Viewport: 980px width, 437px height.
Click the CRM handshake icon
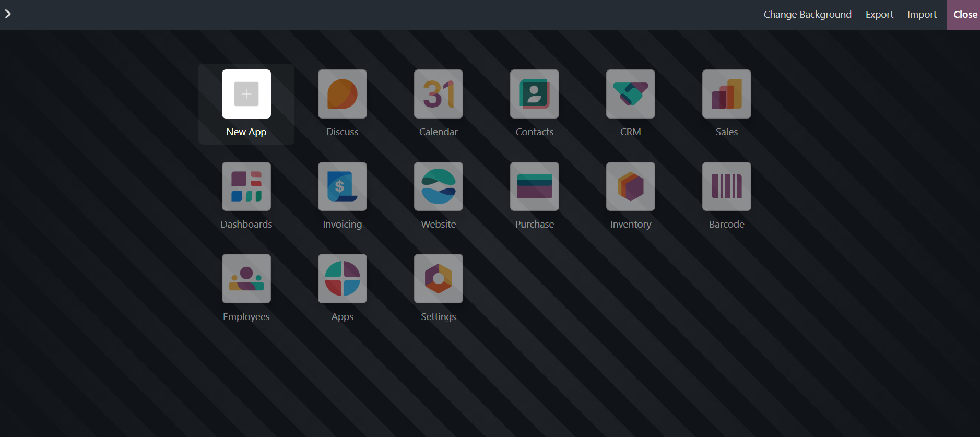pos(630,95)
